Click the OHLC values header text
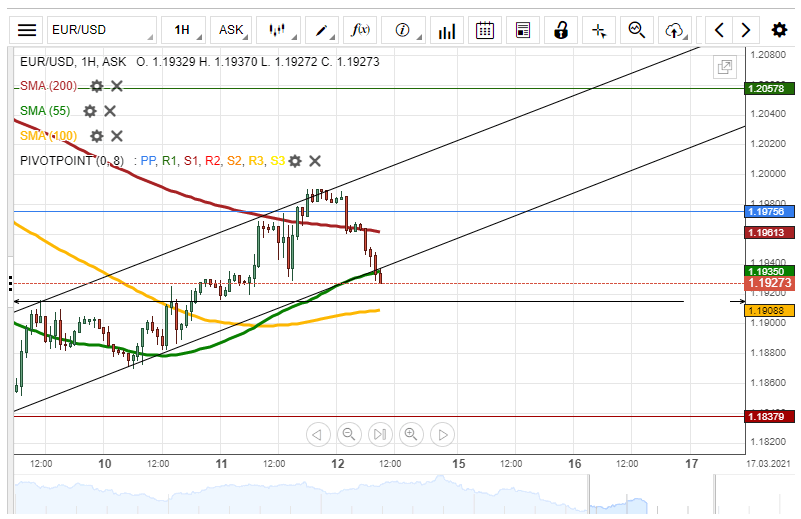Screen dimensions: 801x519 click(x=258, y=62)
